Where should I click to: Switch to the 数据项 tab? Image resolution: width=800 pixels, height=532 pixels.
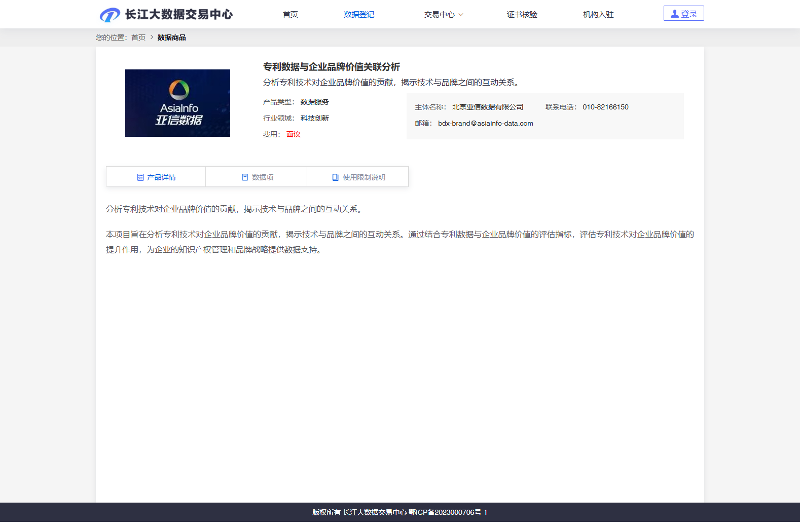(257, 177)
